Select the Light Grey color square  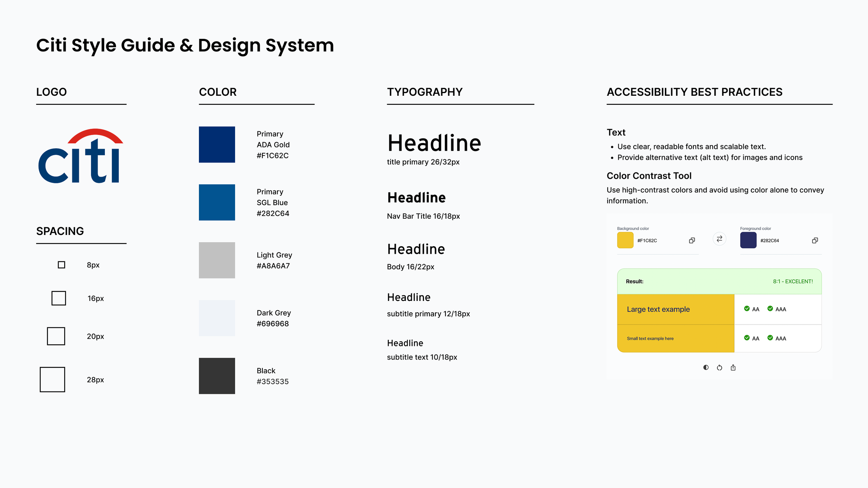tap(217, 260)
